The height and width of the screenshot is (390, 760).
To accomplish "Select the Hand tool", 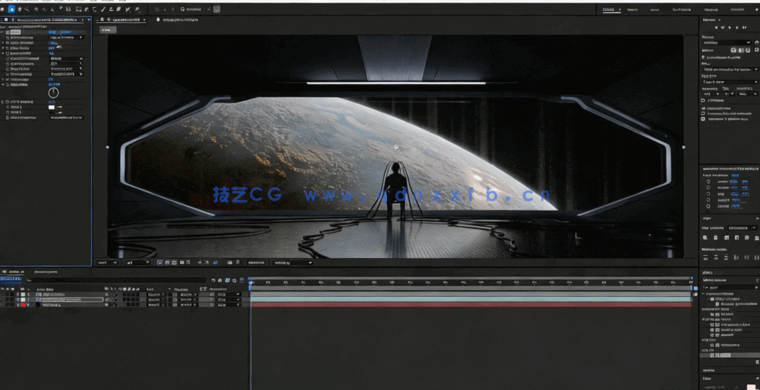I will tap(20, 9).
